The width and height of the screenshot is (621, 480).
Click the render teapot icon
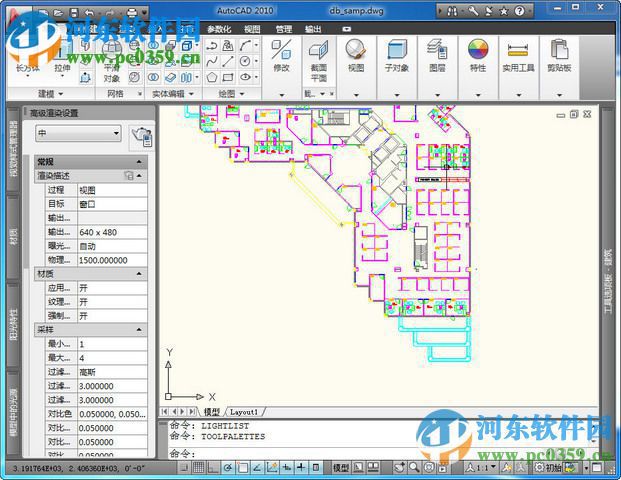pyautogui.click(x=141, y=137)
